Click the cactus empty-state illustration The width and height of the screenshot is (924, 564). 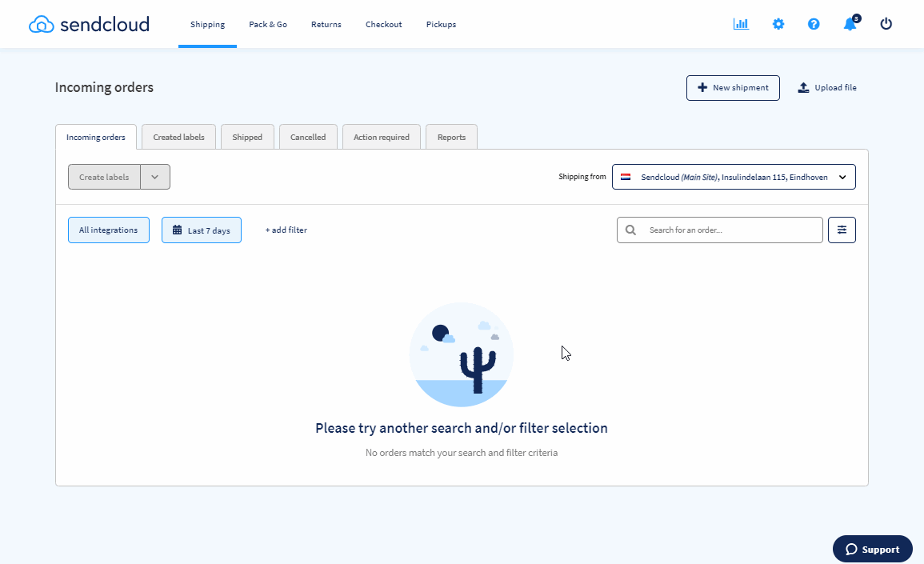click(x=462, y=354)
